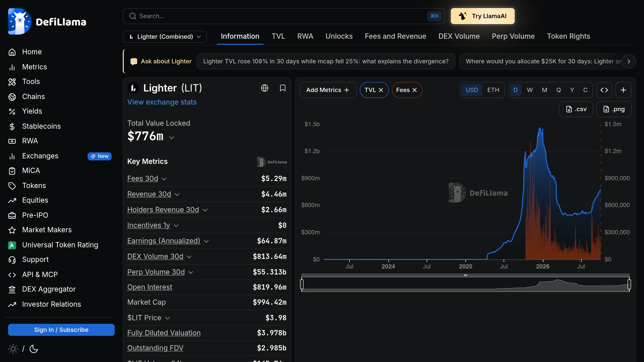Open MiCA via its clipboard icon
The width and height of the screenshot is (644, 362).
[12, 171]
